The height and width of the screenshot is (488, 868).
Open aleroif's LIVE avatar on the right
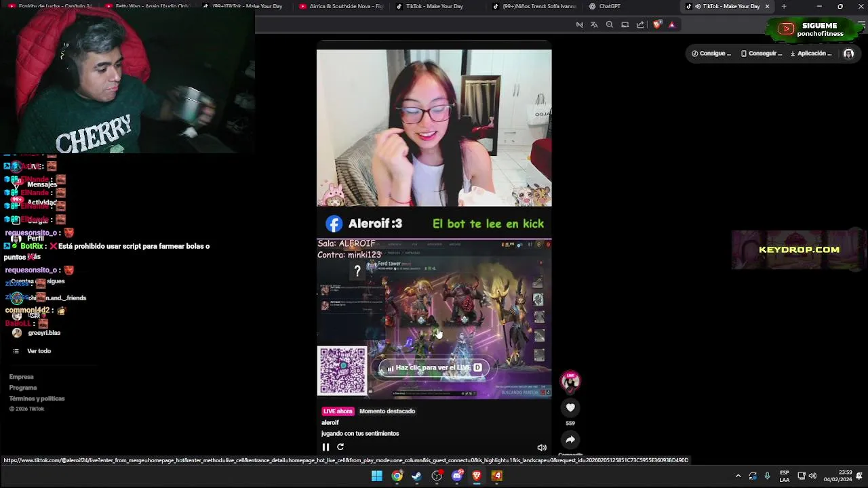(x=570, y=382)
